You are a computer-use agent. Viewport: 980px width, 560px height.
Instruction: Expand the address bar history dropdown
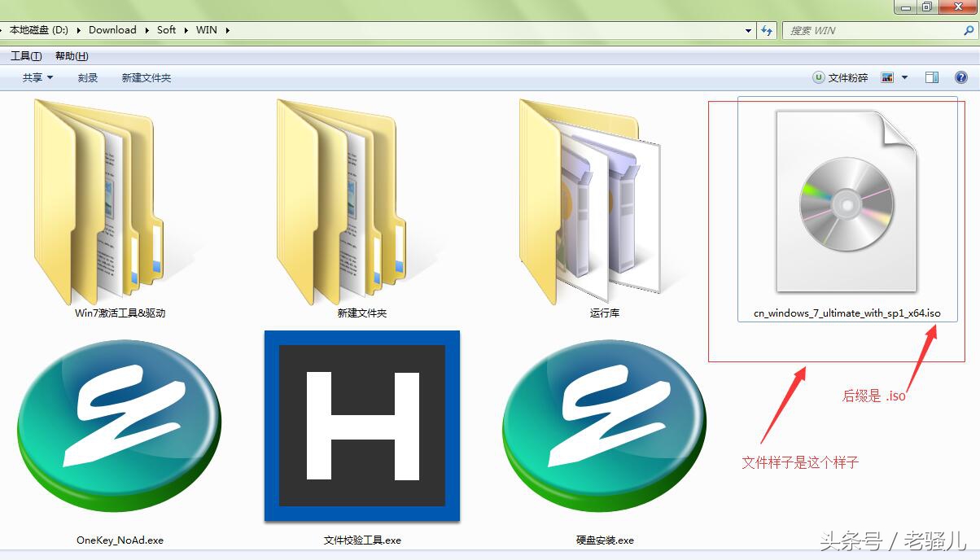point(747,30)
